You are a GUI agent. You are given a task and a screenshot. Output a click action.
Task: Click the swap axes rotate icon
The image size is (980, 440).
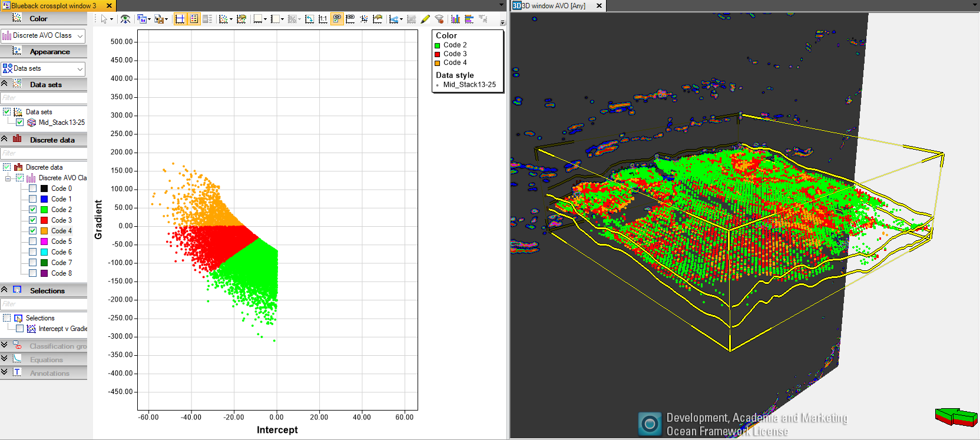pyautogui.click(x=309, y=19)
